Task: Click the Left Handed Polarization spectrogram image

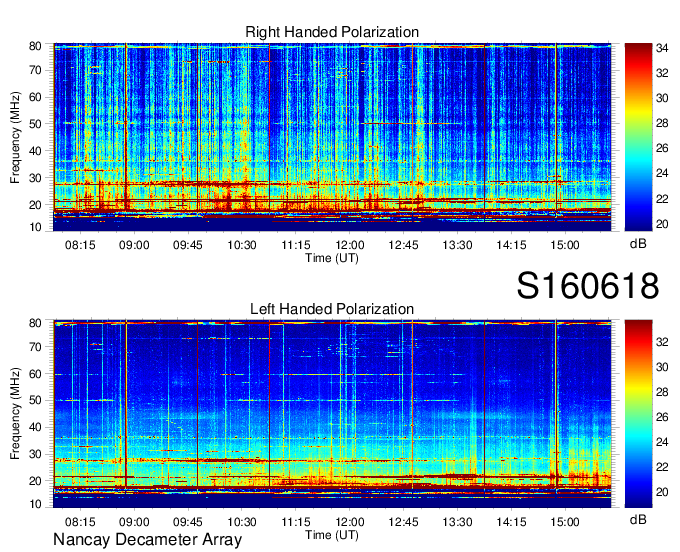Action: point(332,414)
